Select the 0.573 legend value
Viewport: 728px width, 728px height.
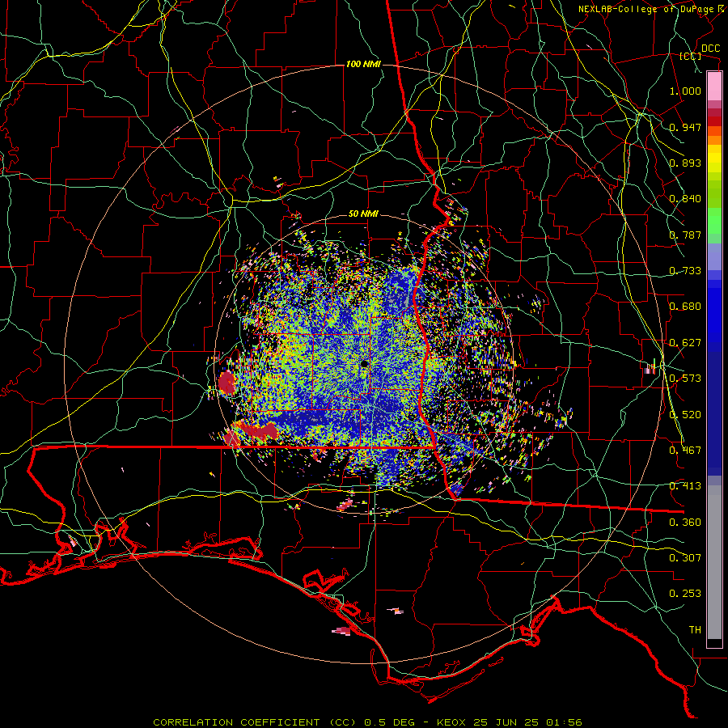pyautogui.click(x=685, y=379)
